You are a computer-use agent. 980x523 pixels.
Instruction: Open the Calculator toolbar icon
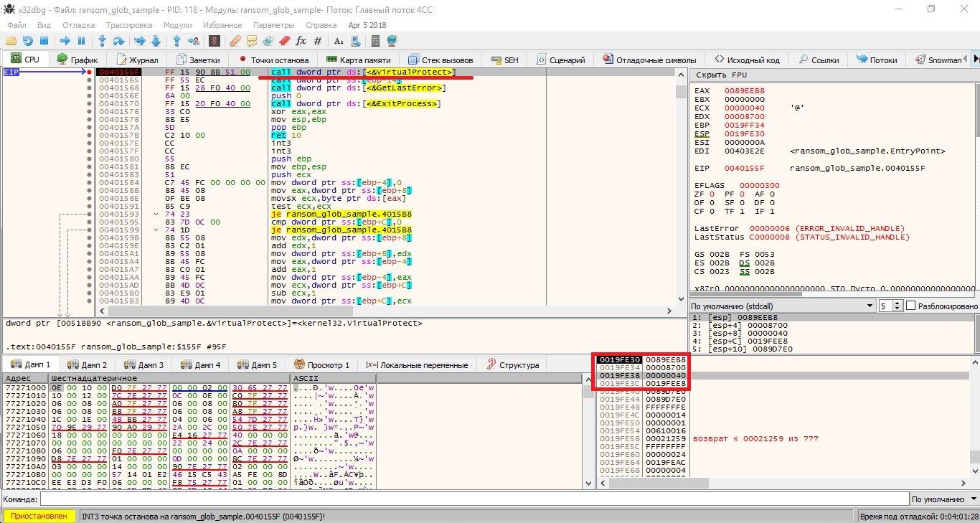[x=375, y=41]
